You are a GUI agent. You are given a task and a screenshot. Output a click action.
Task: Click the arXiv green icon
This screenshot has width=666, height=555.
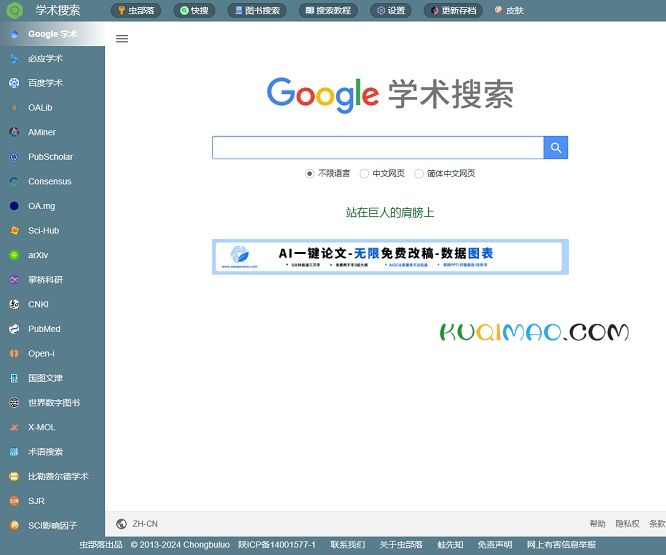point(14,255)
